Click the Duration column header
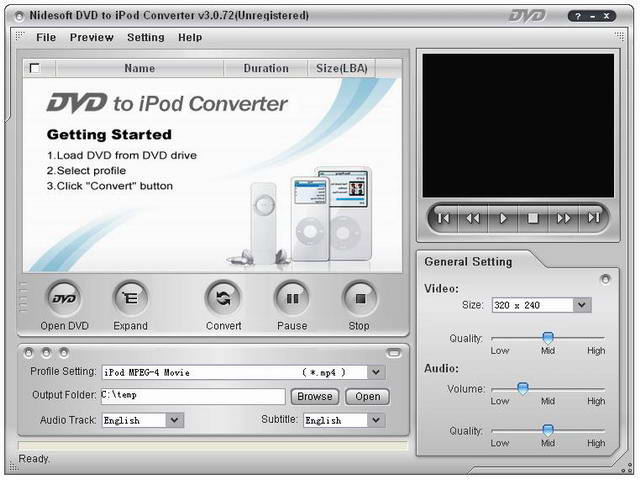The height and width of the screenshot is (480, 640). click(x=266, y=68)
